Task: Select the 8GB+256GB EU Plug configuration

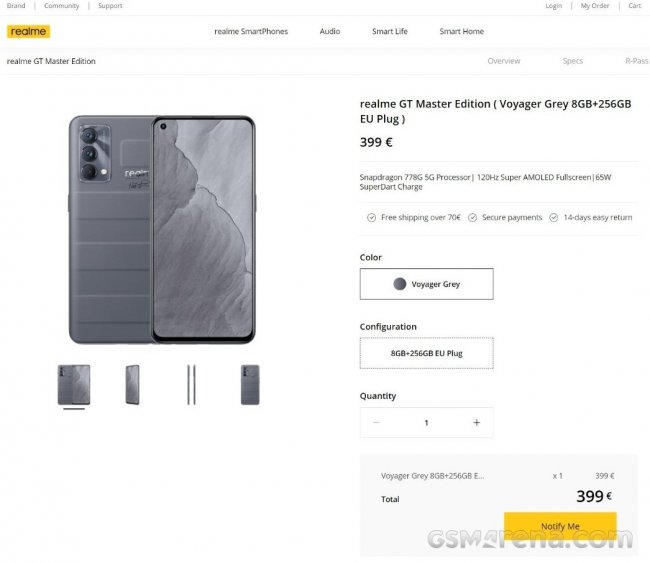Action: tap(426, 353)
